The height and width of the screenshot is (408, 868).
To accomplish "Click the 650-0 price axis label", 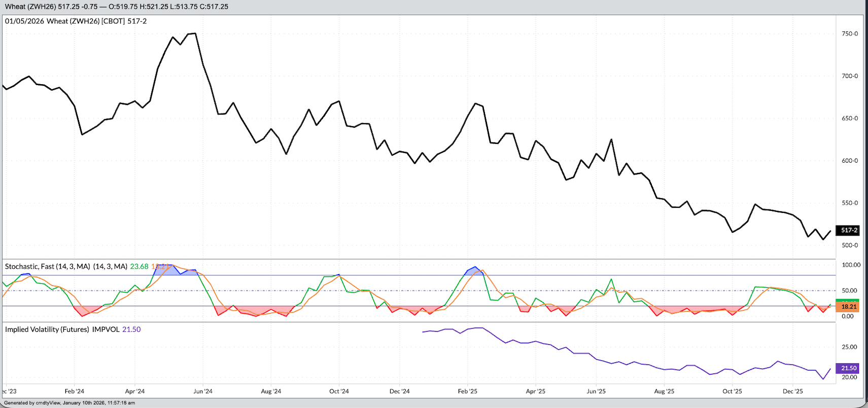I will (850, 118).
